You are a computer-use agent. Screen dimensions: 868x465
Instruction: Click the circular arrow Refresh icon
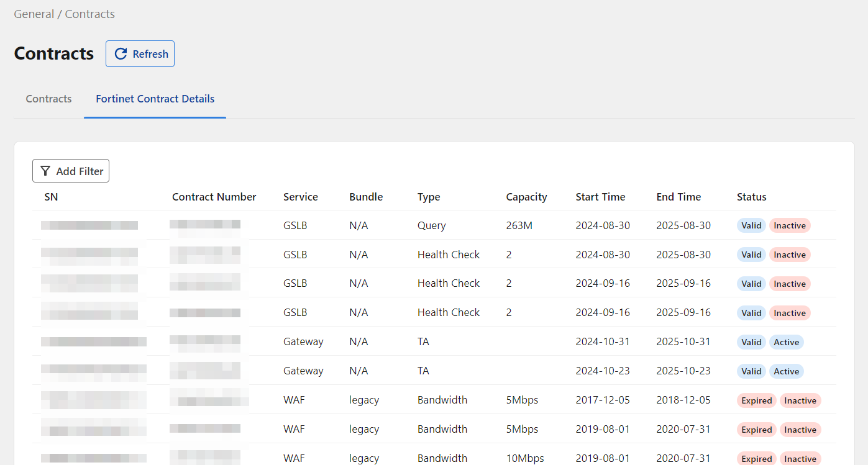[x=121, y=54]
